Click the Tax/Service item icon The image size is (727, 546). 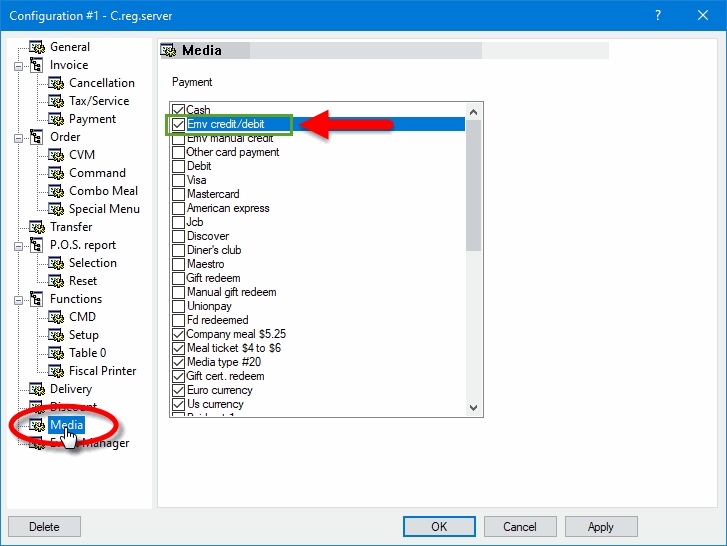(56, 101)
